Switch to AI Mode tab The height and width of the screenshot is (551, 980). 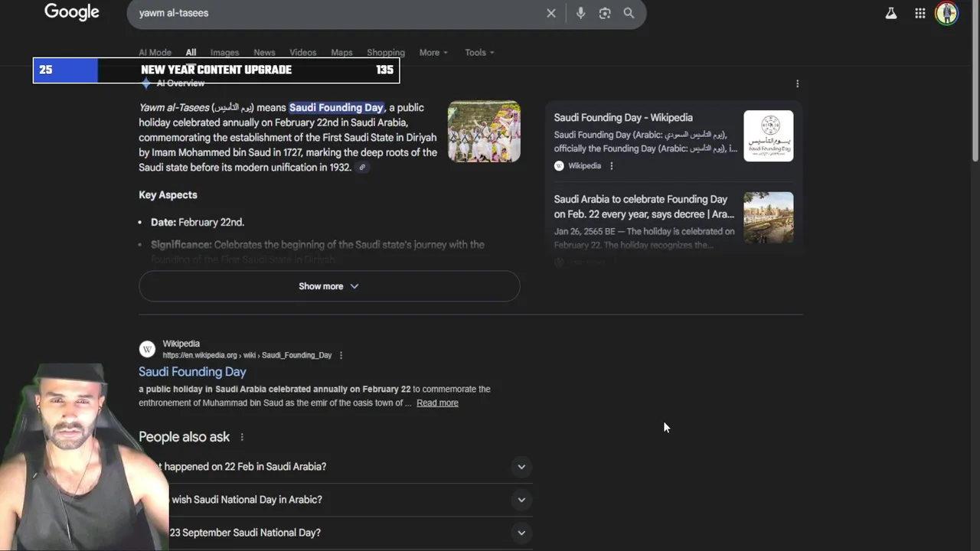[155, 53]
